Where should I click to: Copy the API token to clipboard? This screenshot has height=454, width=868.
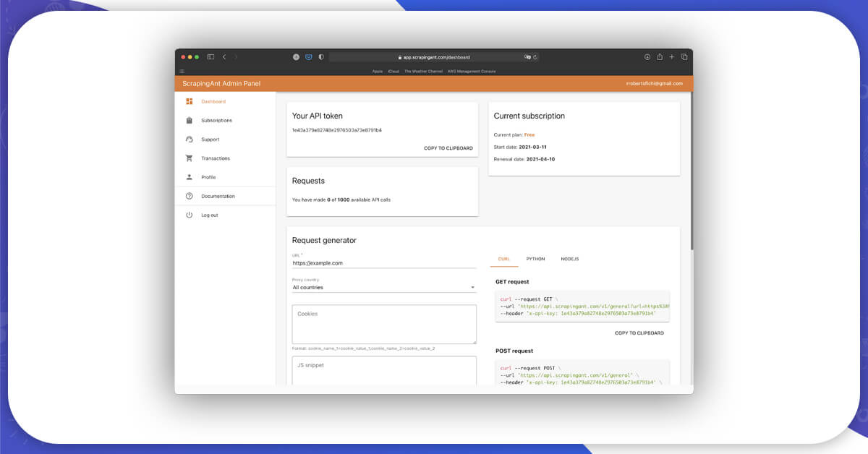(x=448, y=148)
